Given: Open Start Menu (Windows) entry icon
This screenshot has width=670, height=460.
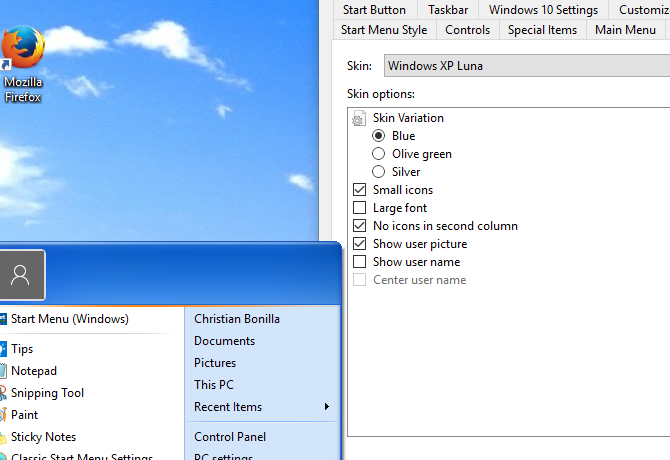Looking at the screenshot, I should pyautogui.click(x=3, y=319).
